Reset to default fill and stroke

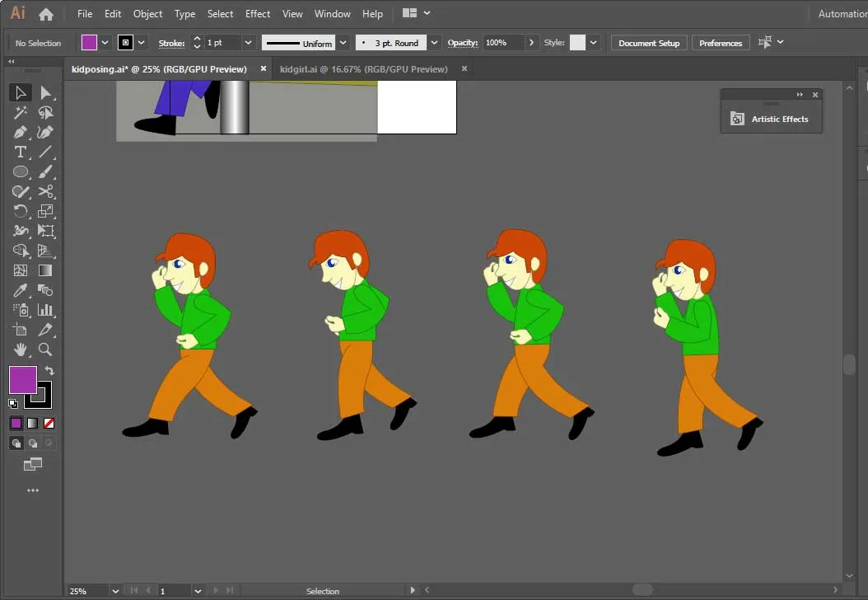coord(13,404)
